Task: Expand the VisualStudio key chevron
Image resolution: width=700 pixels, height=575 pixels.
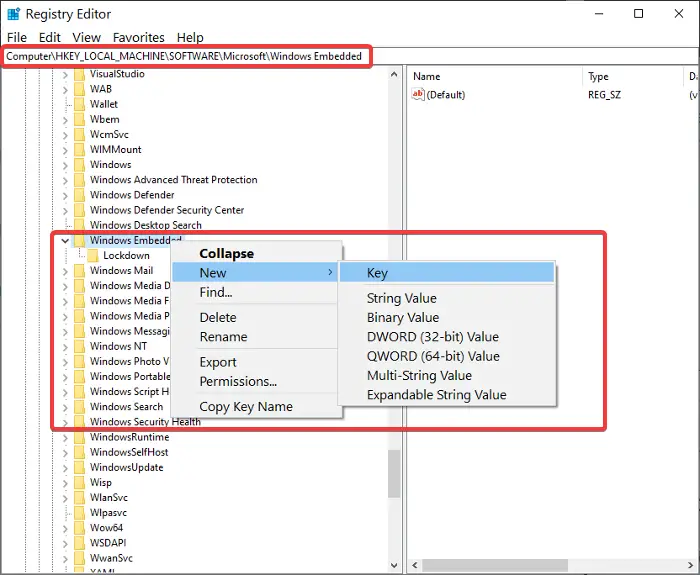Action: click(65, 75)
